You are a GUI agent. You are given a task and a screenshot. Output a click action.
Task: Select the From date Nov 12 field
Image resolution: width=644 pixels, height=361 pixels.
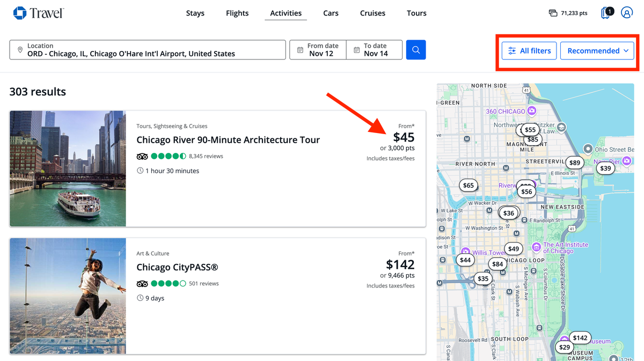pos(318,50)
